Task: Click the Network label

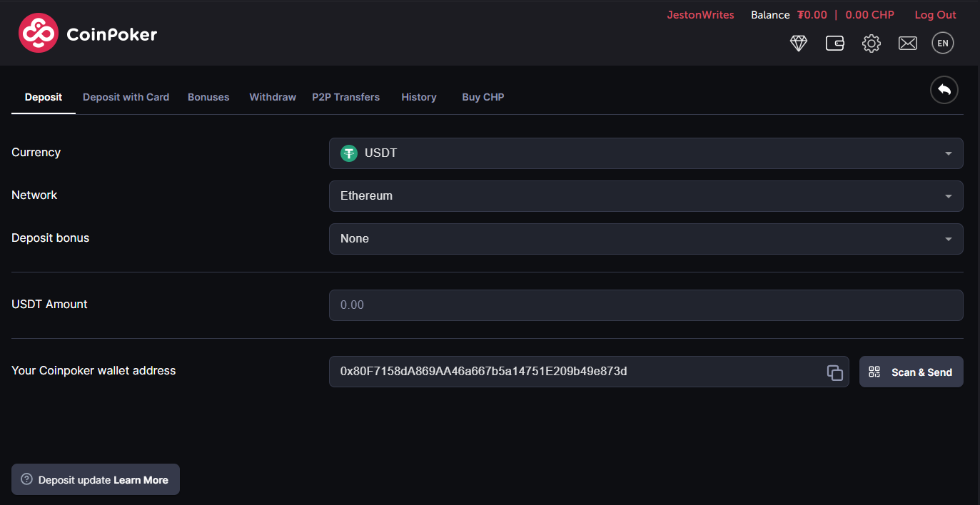Action: [x=34, y=195]
